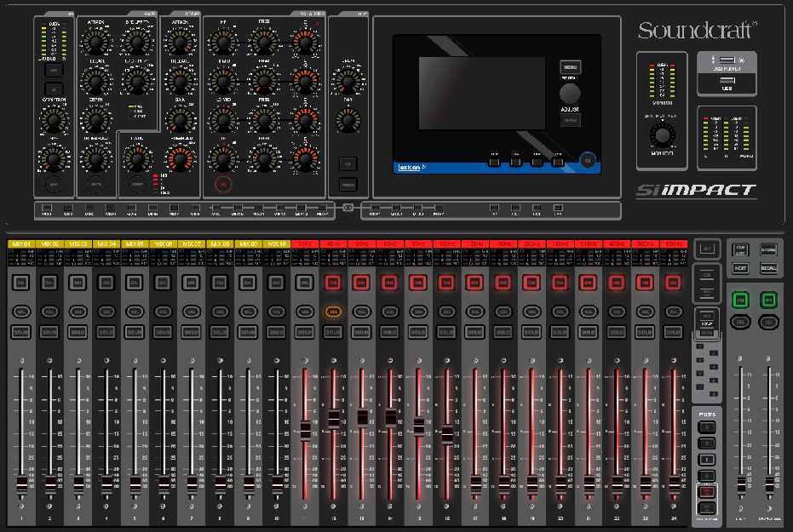
Task: Click the GAIN/TRIM knob
Action: pos(54,120)
